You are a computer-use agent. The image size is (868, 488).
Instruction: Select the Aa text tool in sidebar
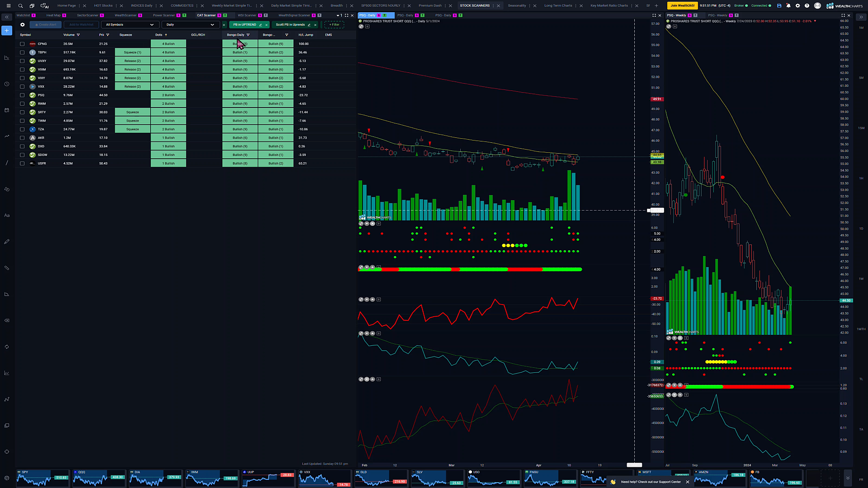point(7,216)
